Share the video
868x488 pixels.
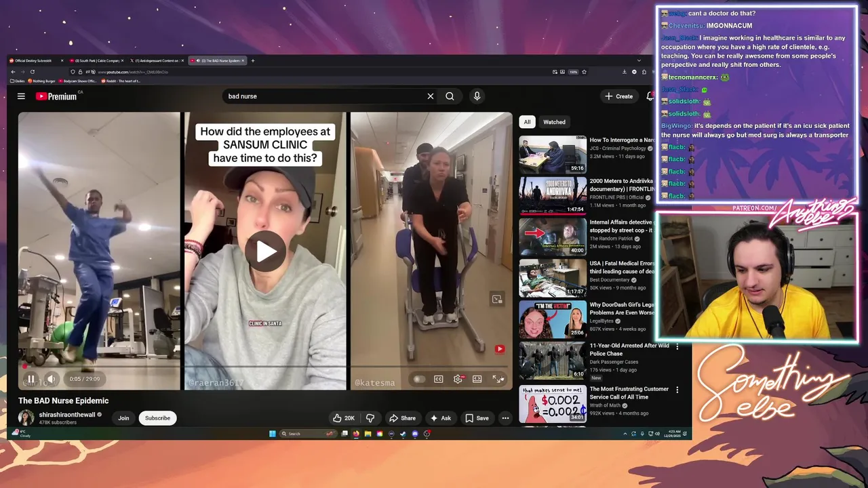click(402, 418)
